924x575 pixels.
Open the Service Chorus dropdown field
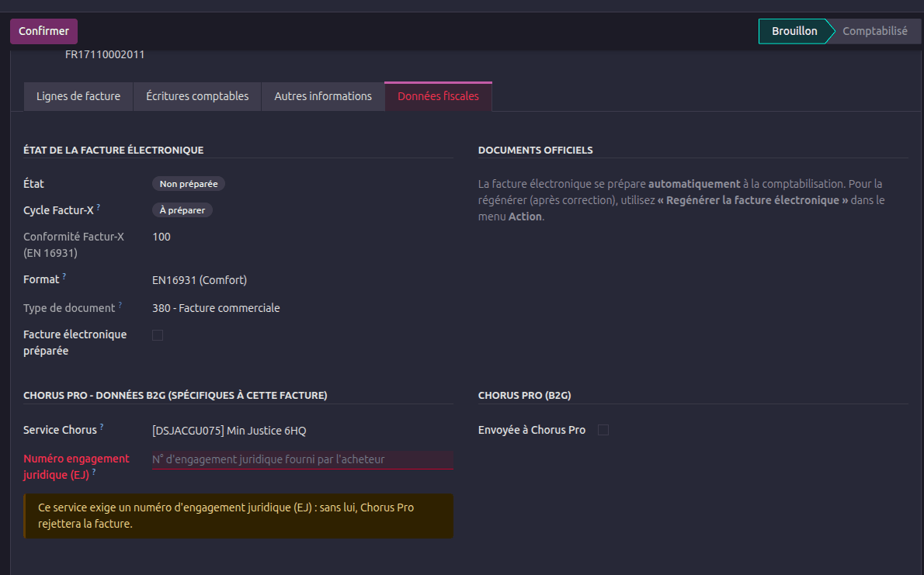coord(302,431)
